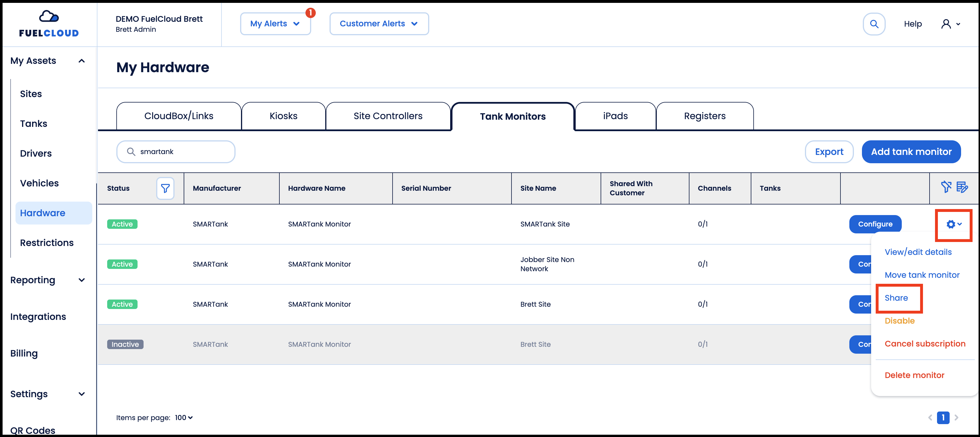Click page 1 pagination button
Image resolution: width=980 pixels, height=437 pixels.
[x=943, y=418]
